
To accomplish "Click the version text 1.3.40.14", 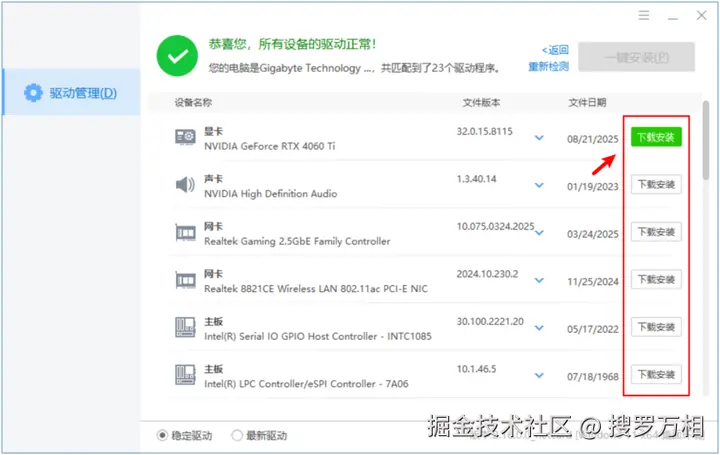I will [477, 179].
